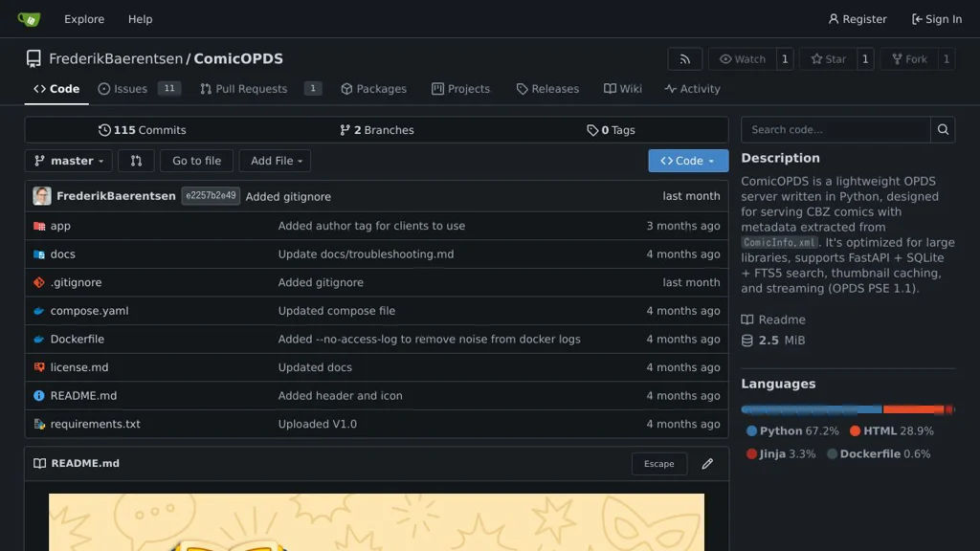This screenshot has width=980, height=551.
Task: Click FrederikBaerentsen's avatar in latest commit
Action: 42,196
